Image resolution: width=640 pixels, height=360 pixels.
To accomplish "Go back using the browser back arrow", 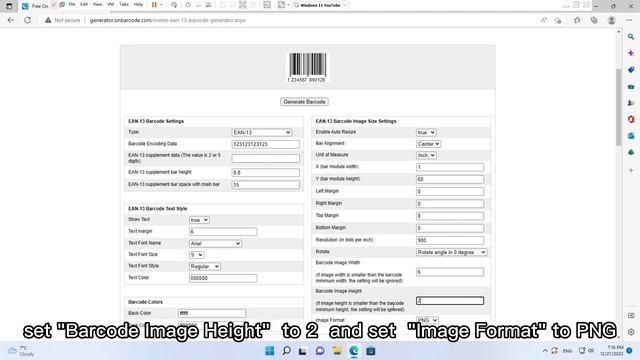I will (x=11, y=20).
